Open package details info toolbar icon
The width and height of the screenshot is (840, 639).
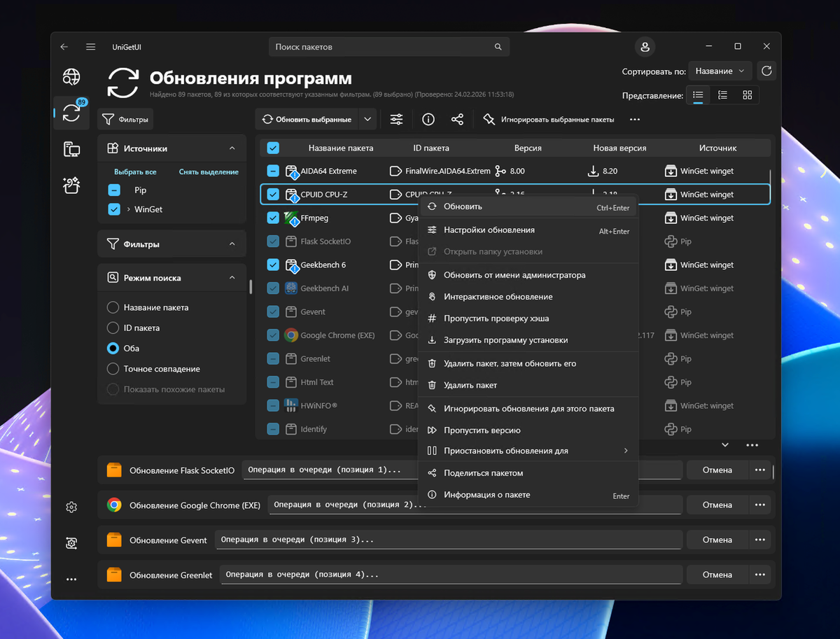point(428,120)
